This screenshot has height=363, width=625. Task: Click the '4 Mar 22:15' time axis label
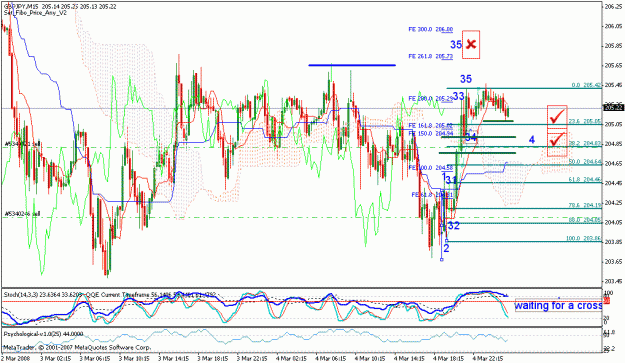pos(488,359)
